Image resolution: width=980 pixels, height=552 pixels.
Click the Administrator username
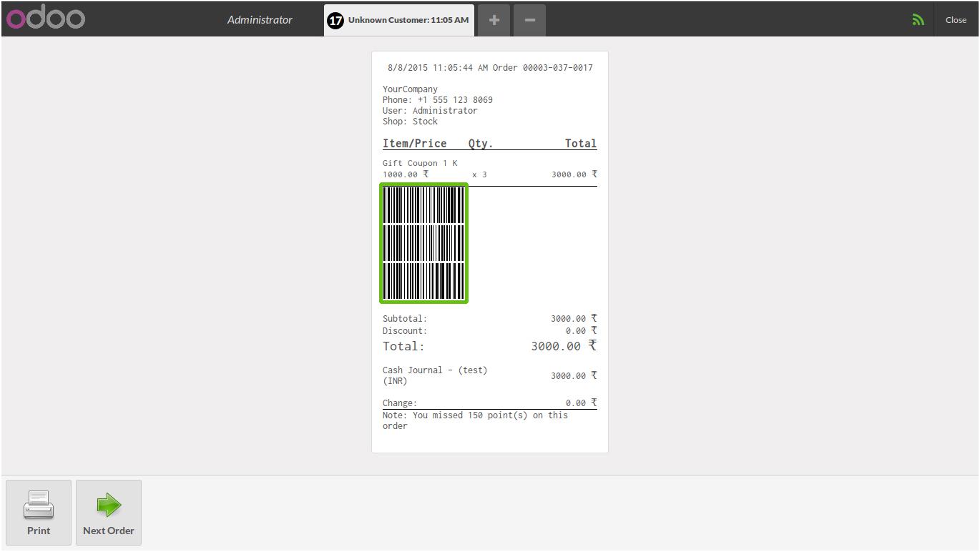pos(260,20)
